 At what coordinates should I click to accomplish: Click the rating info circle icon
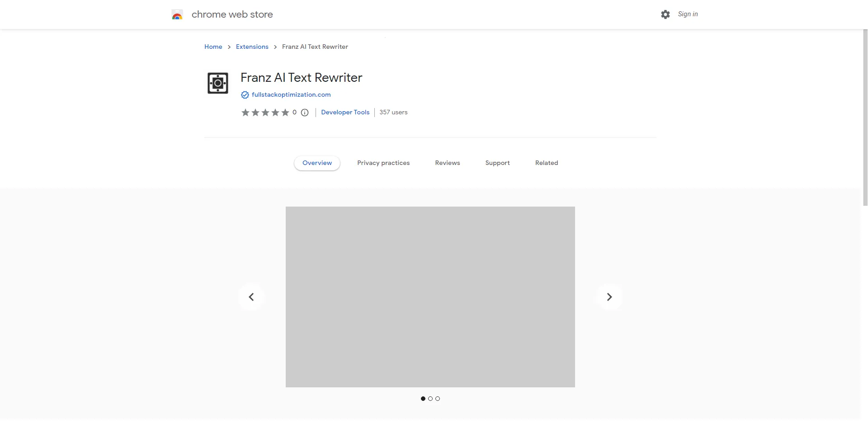point(305,113)
